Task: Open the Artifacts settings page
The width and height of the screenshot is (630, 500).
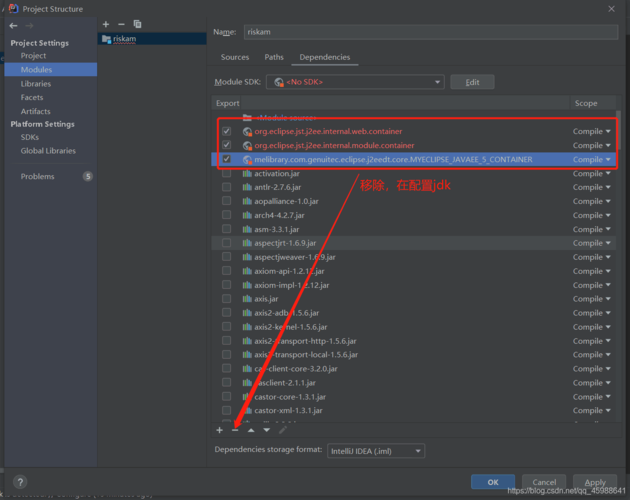Action: (35, 111)
